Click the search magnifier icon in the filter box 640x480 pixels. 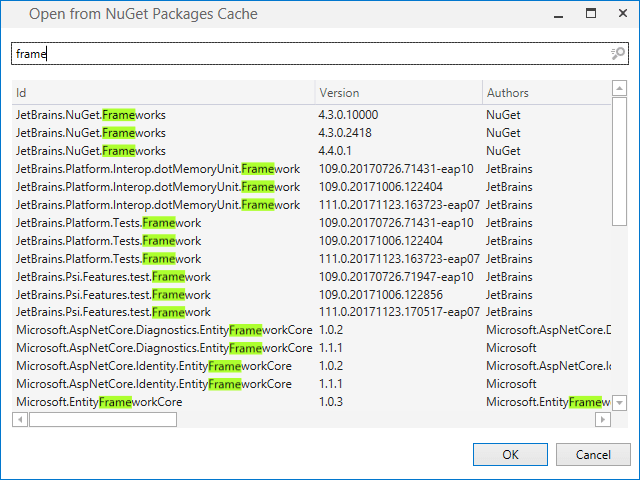[617, 54]
